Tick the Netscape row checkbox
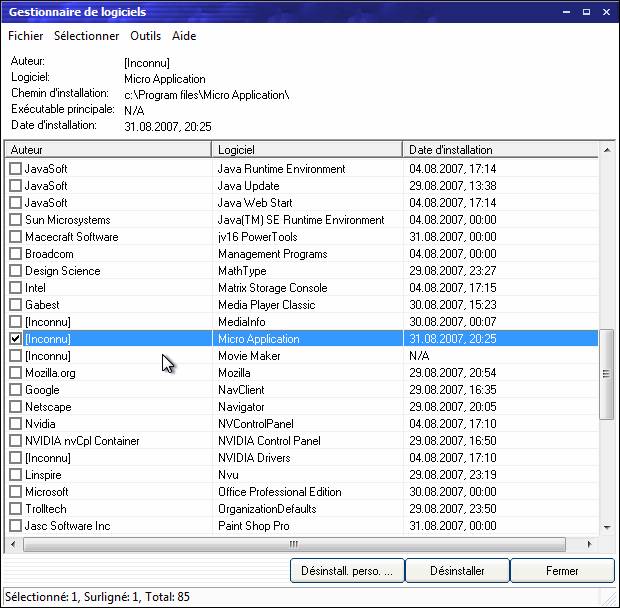Image resolution: width=620 pixels, height=608 pixels. [x=15, y=407]
